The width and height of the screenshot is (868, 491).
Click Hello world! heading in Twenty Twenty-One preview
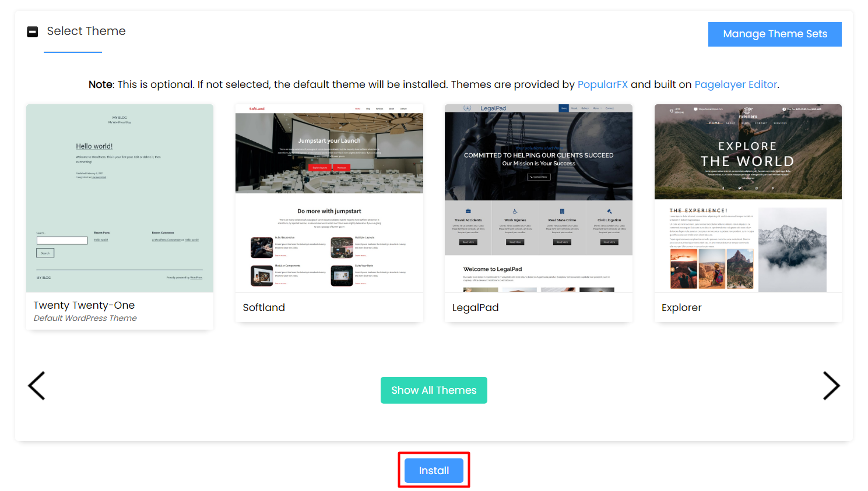[x=94, y=146]
